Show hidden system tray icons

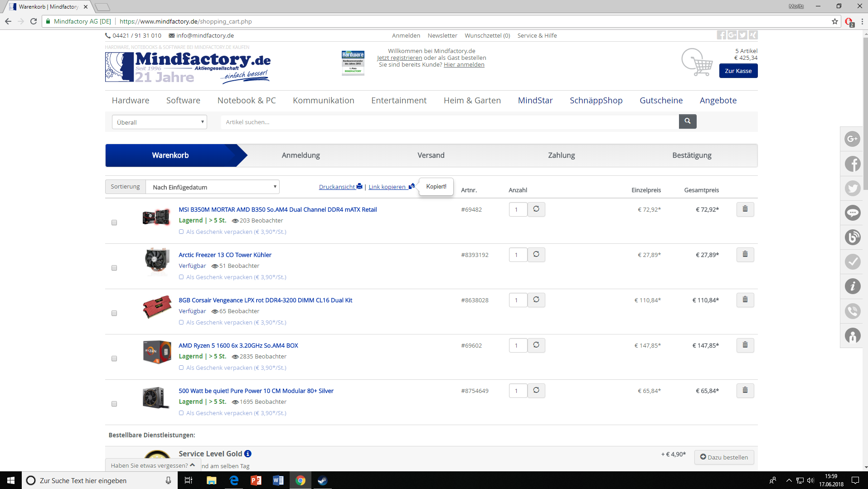[789, 480]
